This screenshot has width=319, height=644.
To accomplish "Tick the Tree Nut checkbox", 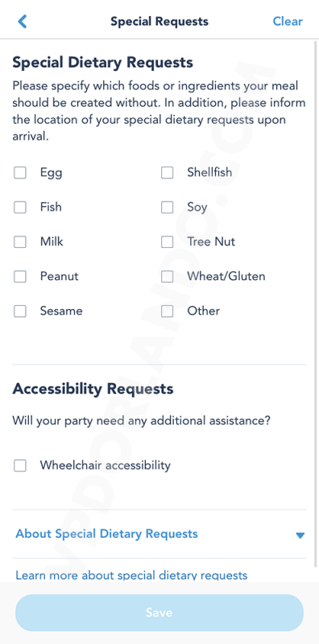I will (168, 242).
